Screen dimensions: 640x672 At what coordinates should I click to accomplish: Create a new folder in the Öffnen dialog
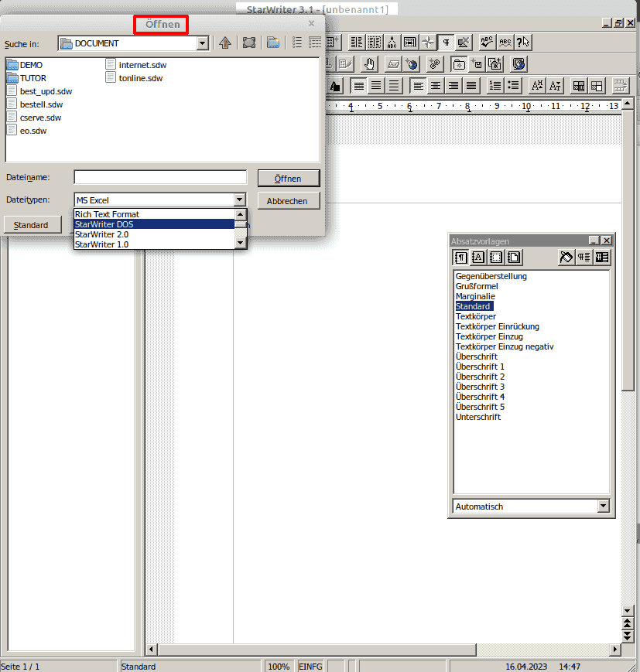point(273,43)
